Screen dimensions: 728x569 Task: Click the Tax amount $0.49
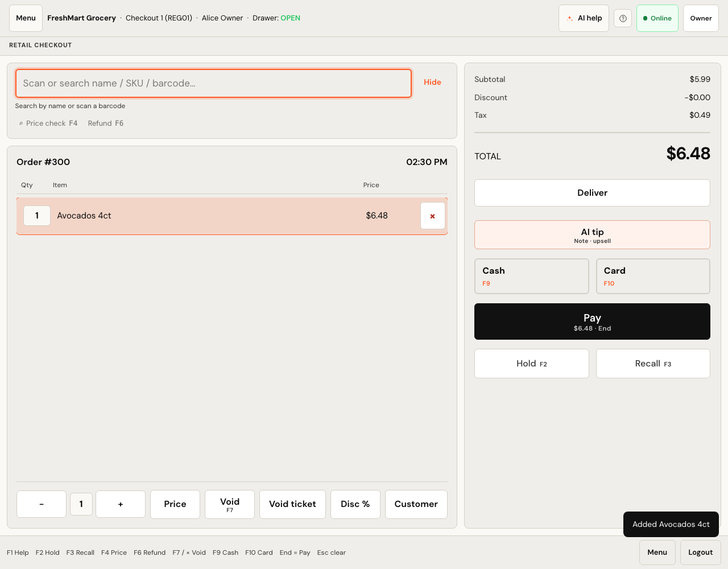(x=700, y=116)
